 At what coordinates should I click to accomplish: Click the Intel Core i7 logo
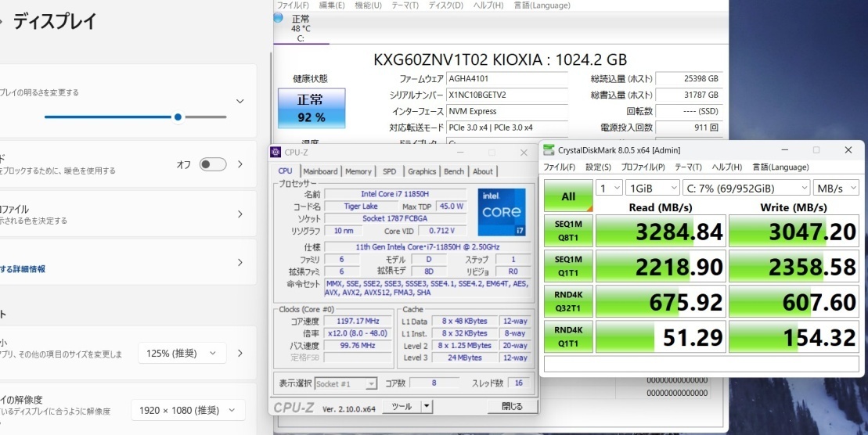tap(501, 212)
